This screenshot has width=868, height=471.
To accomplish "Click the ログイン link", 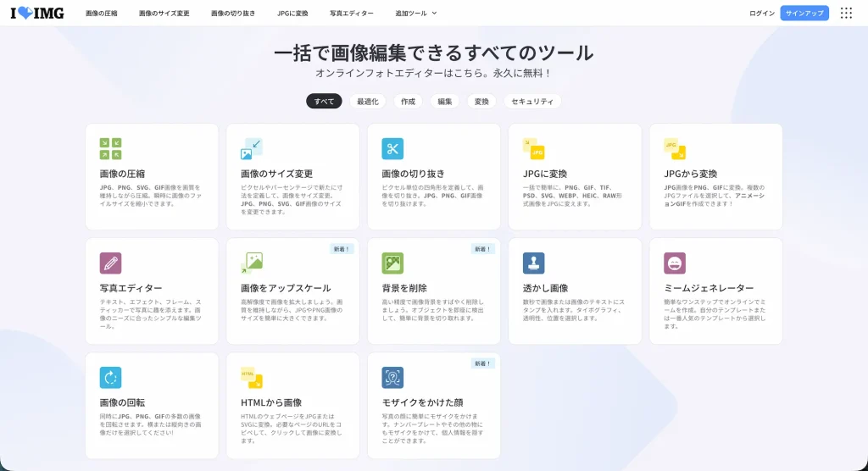I will click(761, 13).
